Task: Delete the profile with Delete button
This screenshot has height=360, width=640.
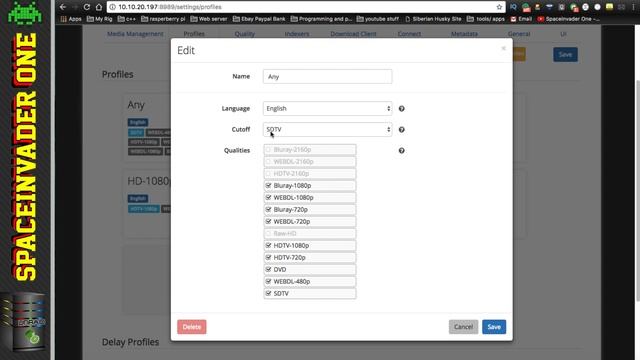Action: click(x=192, y=327)
